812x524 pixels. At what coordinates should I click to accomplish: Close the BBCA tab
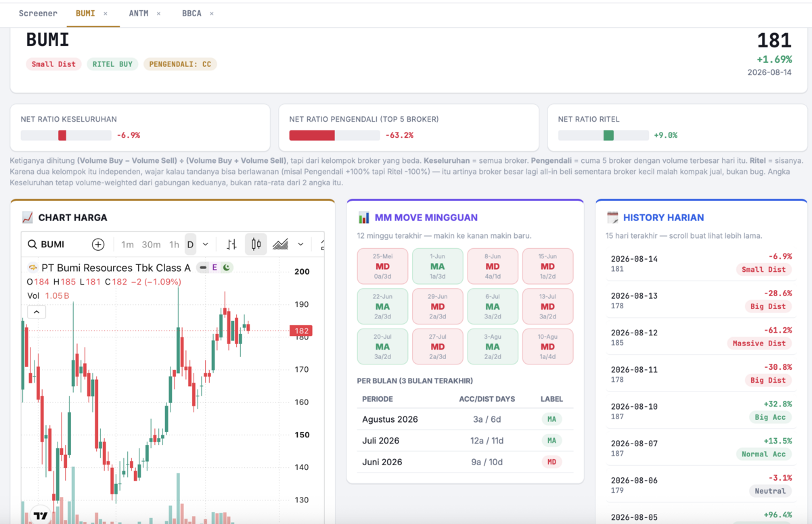[x=212, y=14]
